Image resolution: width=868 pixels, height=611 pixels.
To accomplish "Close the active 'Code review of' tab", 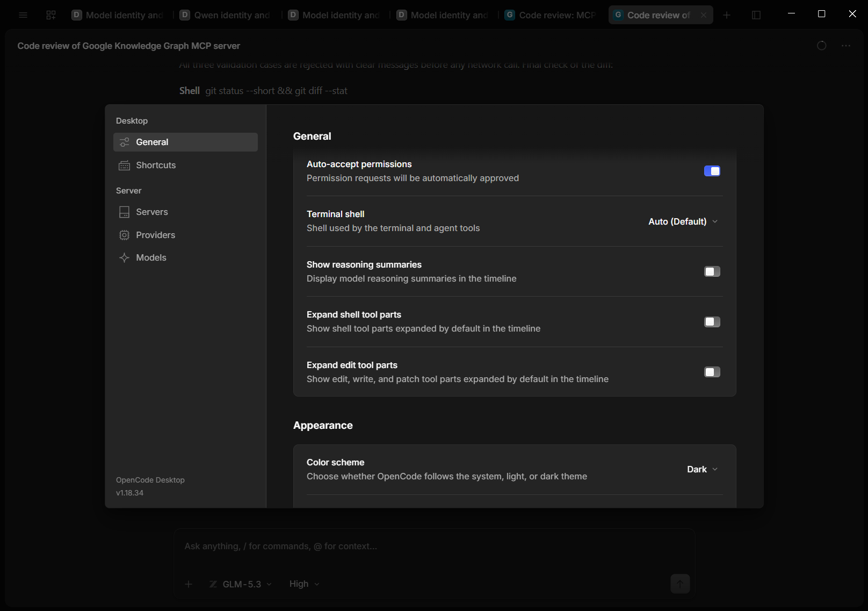I will coord(704,15).
